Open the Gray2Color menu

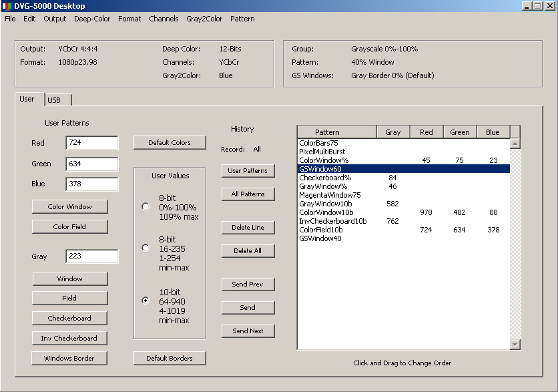(204, 19)
